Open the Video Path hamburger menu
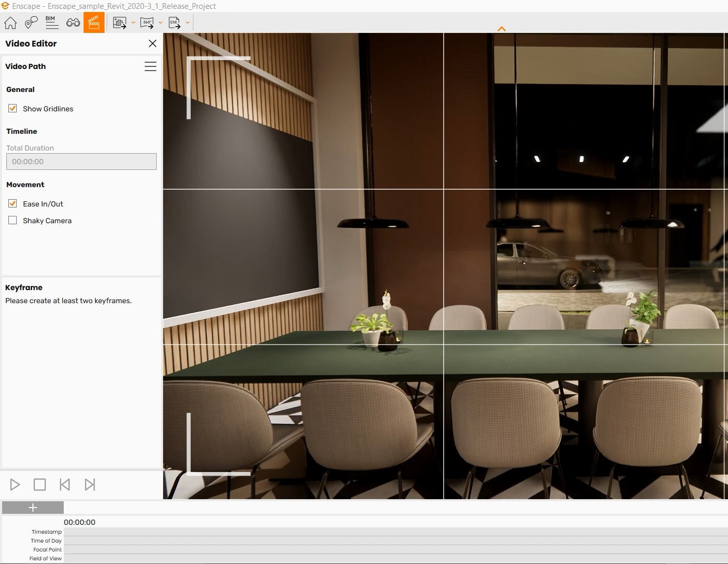This screenshot has width=728, height=564. [x=150, y=66]
